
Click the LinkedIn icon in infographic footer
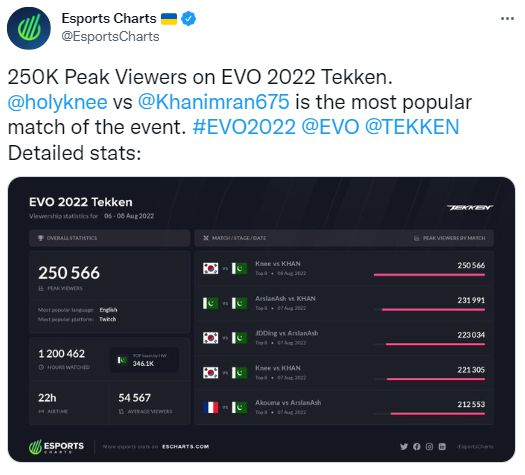coord(442,446)
